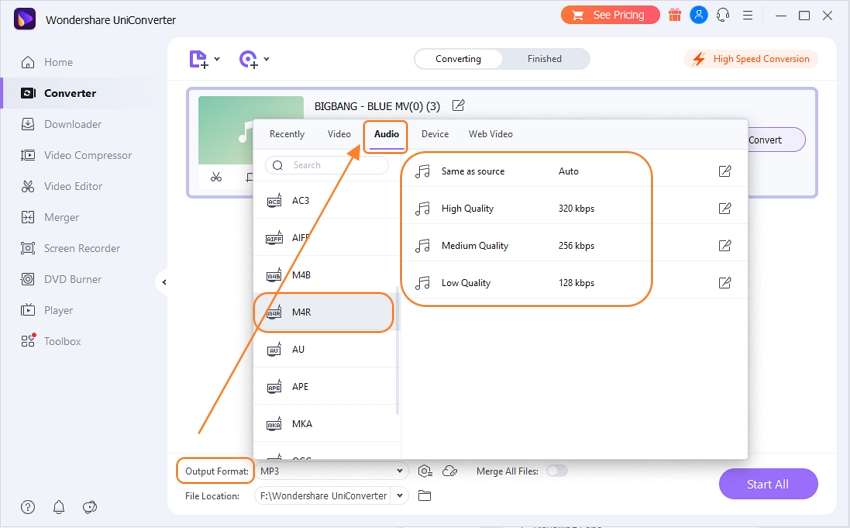Click the cloud upload icon

tap(450, 471)
